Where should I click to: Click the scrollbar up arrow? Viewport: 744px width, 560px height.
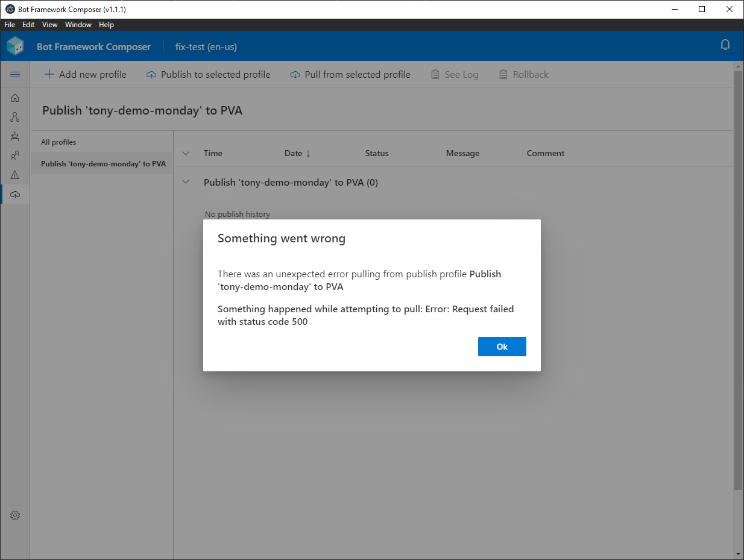(739, 65)
